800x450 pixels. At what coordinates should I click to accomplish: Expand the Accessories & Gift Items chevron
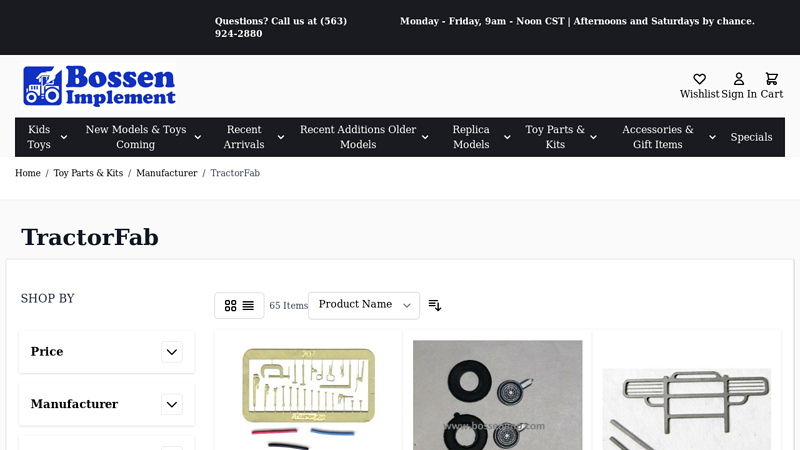[x=712, y=137]
